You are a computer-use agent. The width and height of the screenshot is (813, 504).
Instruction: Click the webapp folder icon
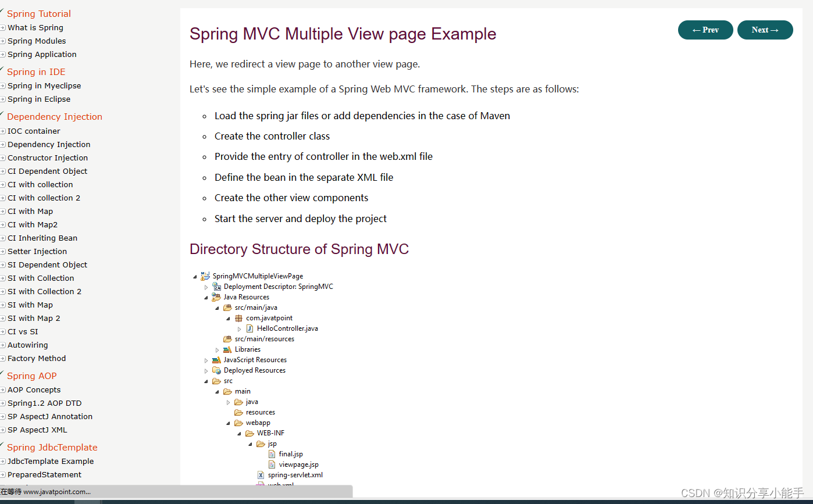pos(238,423)
